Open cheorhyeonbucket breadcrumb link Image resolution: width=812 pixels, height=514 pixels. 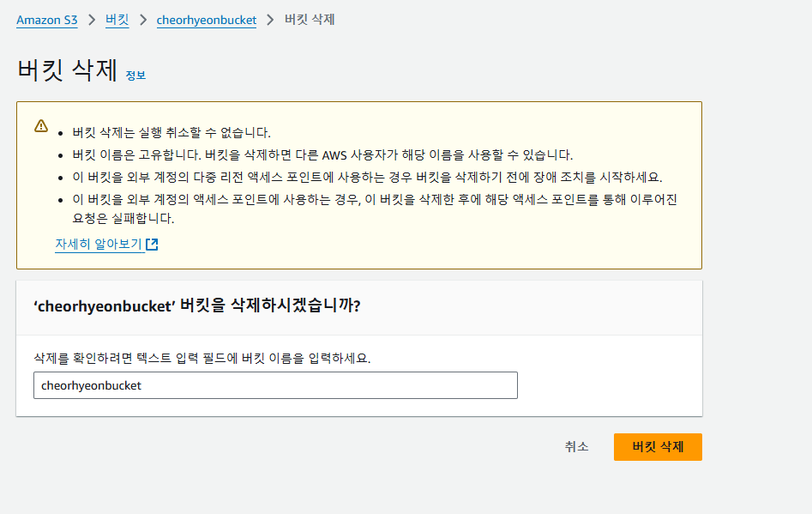point(206,20)
